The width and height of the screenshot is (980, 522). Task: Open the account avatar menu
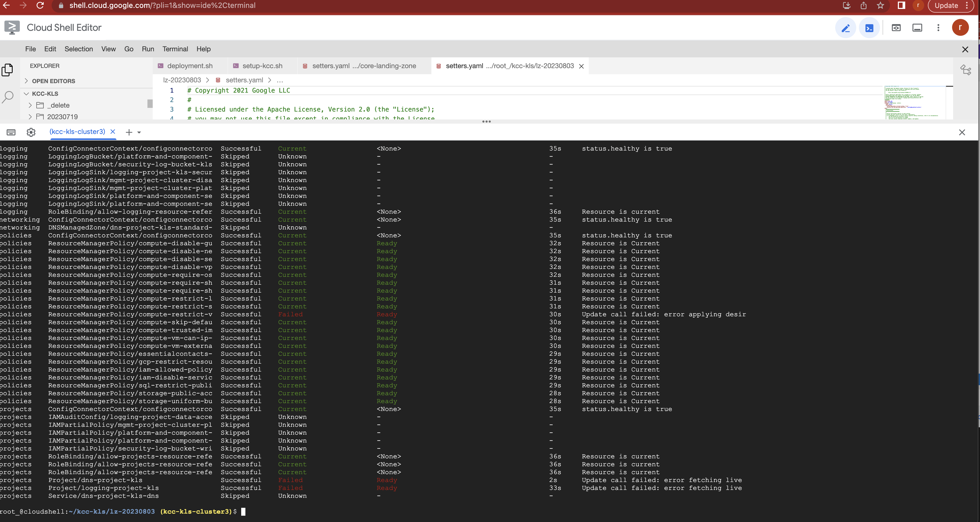pos(961,27)
